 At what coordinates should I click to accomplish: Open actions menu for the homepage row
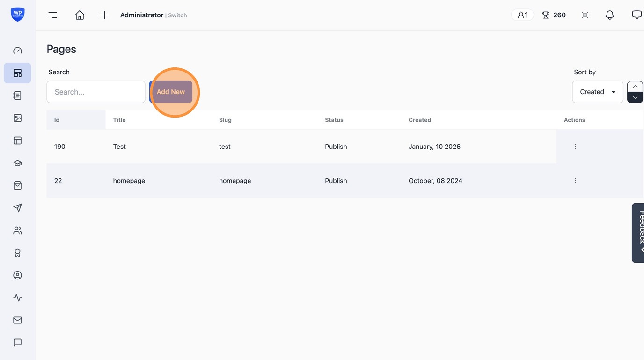click(576, 181)
